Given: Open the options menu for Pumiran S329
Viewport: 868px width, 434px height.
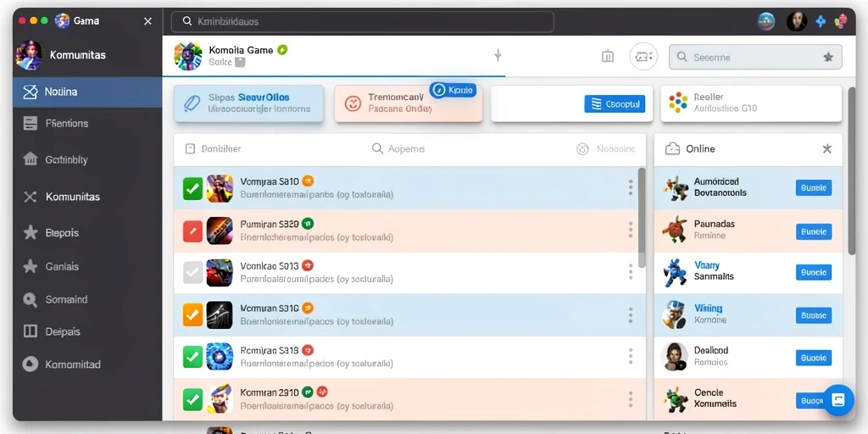Looking at the screenshot, I should coord(631,230).
